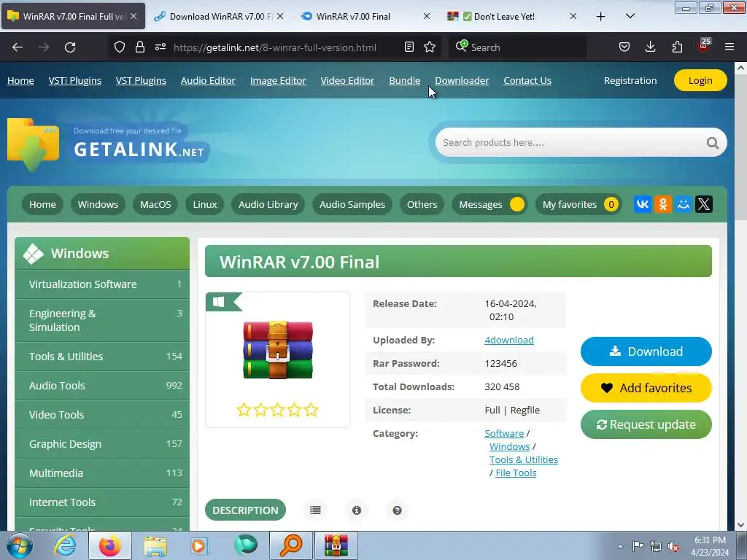Share on X social icon
This screenshot has height=560, width=747.
tap(704, 204)
